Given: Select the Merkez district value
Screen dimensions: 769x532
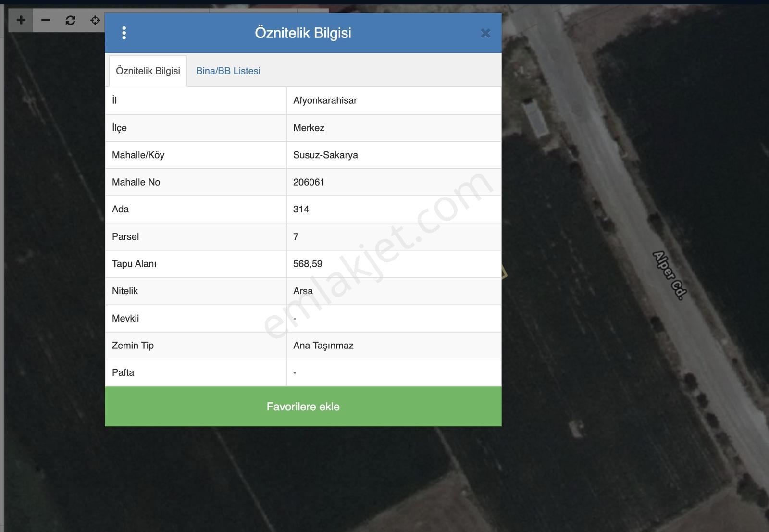Looking at the screenshot, I should tap(394, 128).
